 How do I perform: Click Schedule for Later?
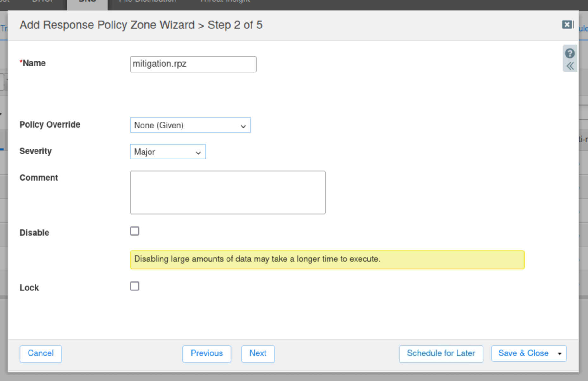441,353
